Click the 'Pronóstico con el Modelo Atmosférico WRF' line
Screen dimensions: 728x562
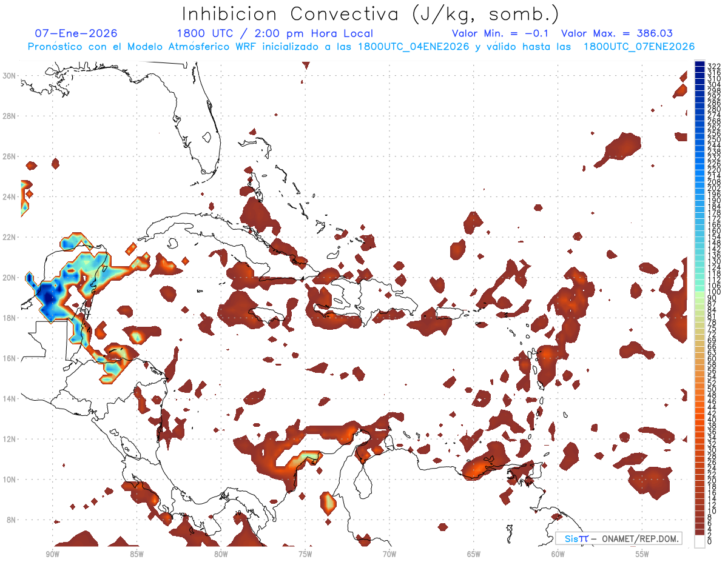[360, 47]
